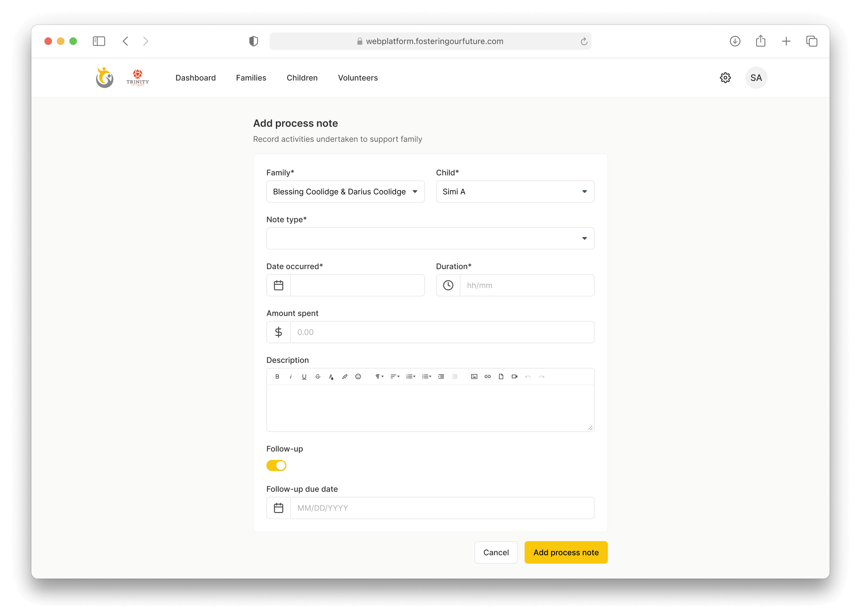
Task: Click the insert image icon
Action: coord(474,376)
